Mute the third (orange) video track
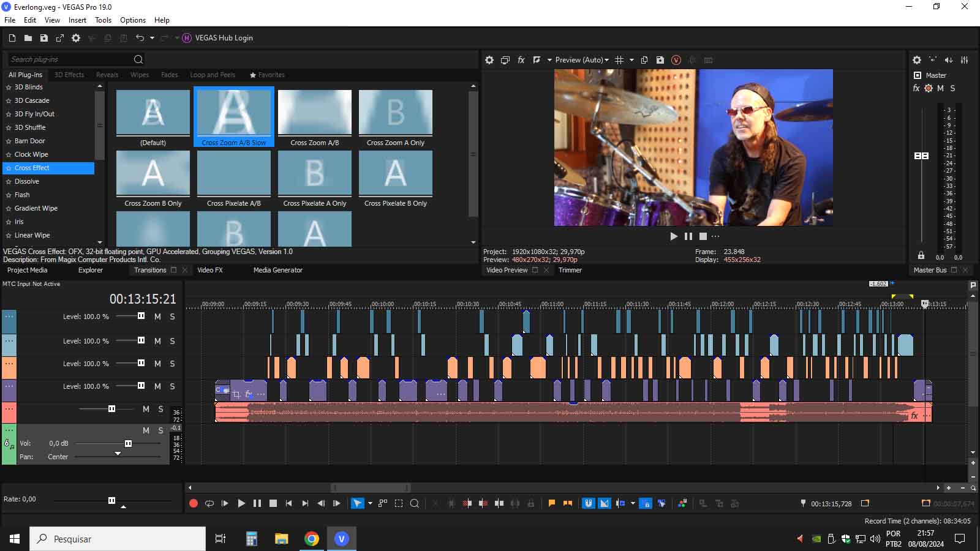The width and height of the screenshot is (980, 551). coord(157,364)
